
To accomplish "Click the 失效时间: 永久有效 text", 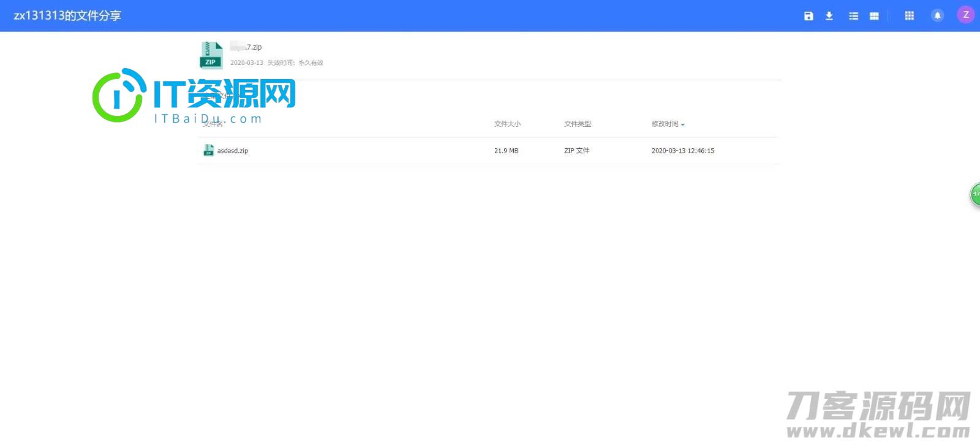I will click(x=295, y=63).
